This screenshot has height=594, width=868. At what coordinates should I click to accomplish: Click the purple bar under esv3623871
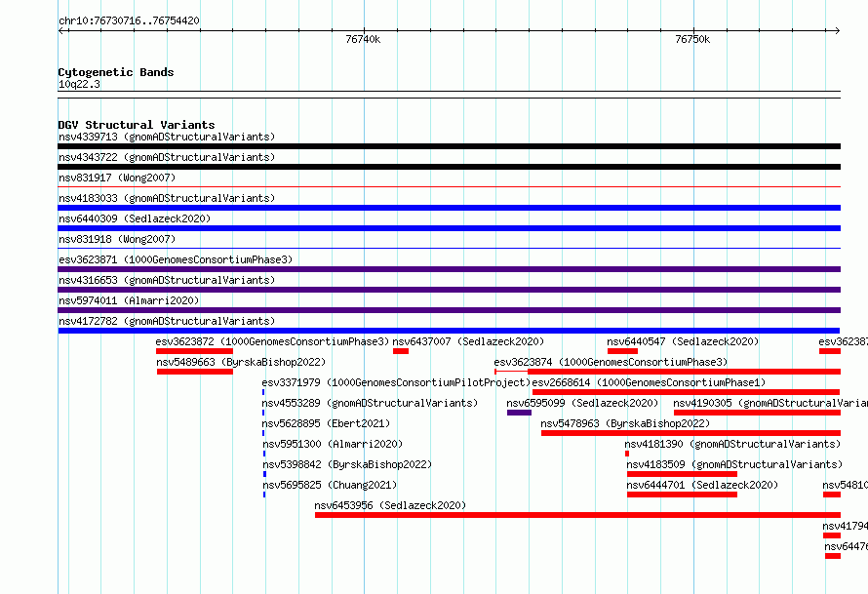pos(449,269)
